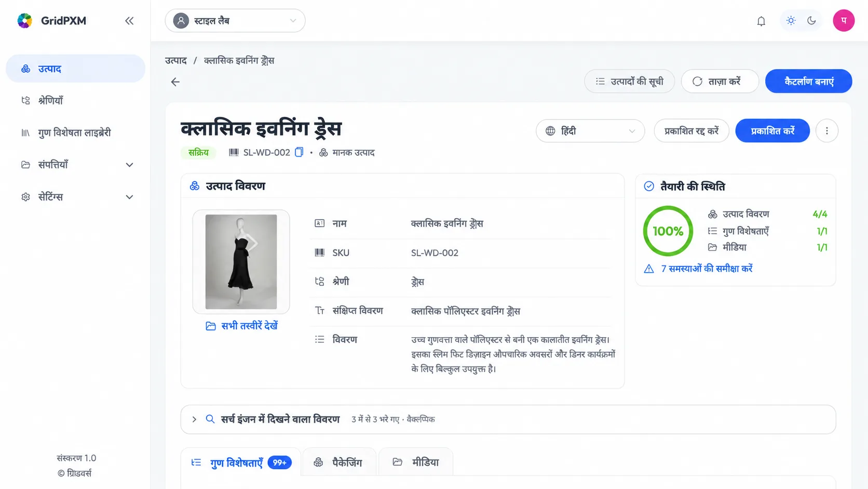
Task: Click the सक्रिय status badge
Action: [198, 152]
